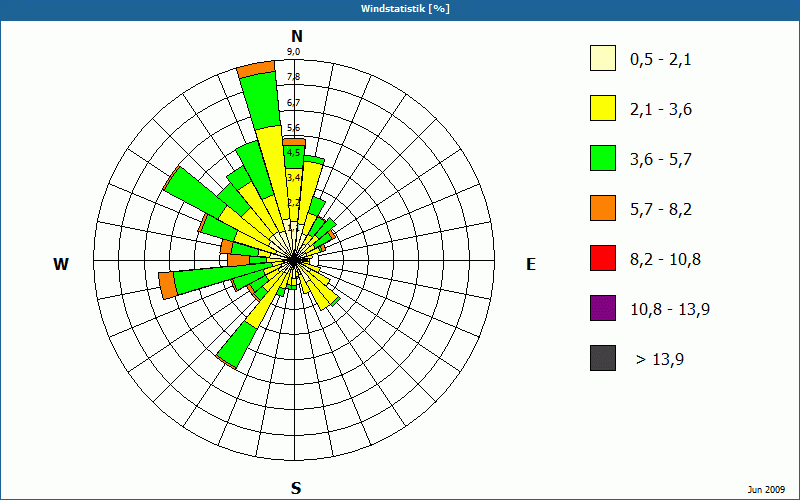Click the pale yellow 0,5 - 2,1 legend swatch

(x=603, y=58)
